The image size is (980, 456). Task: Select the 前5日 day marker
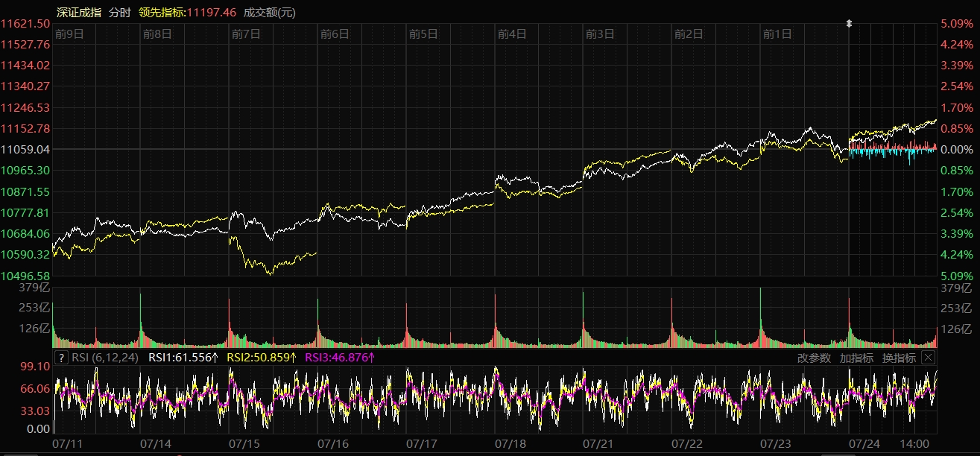[423, 34]
